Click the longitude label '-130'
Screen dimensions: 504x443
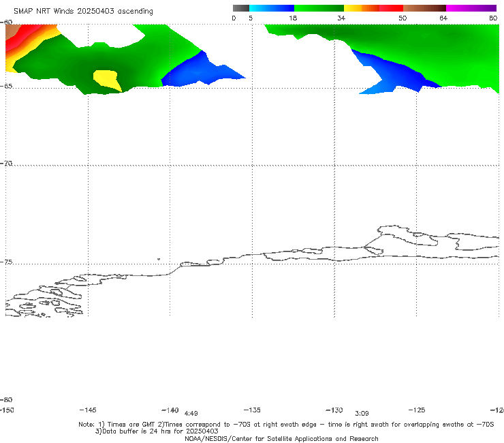click(x=334, y=410)
